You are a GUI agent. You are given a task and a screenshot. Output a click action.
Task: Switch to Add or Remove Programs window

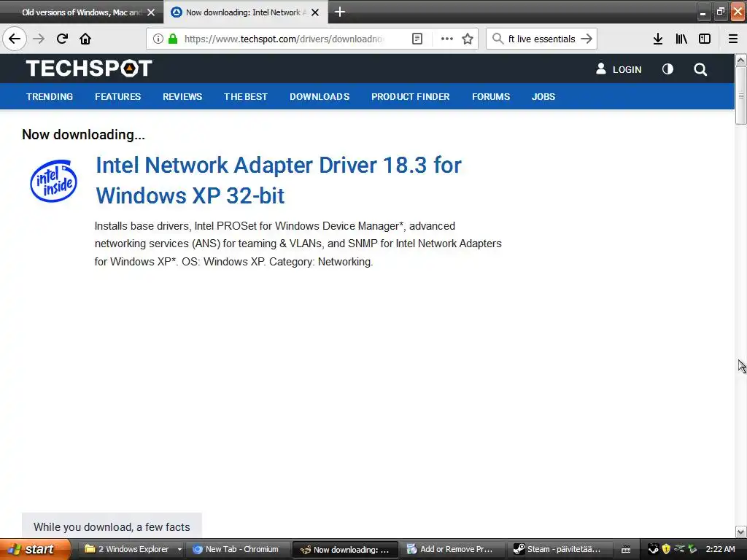(451, 549)
